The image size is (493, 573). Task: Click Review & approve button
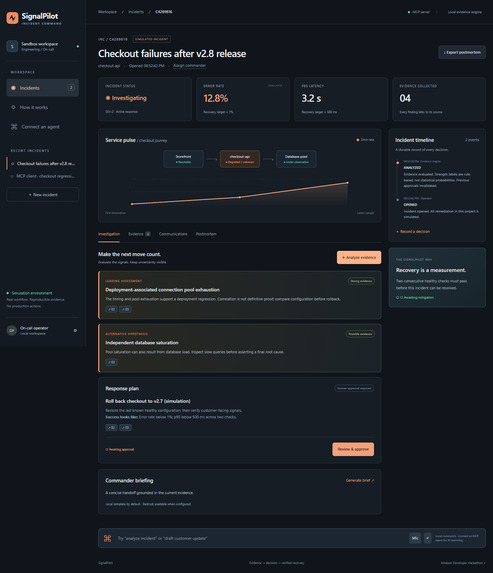pyautogui.click(x=353, y=449)
